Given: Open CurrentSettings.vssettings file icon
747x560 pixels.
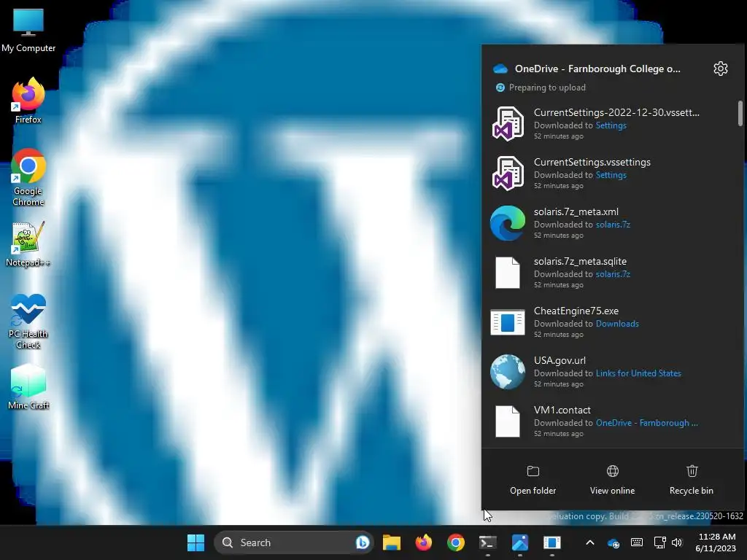Looking at the screenshot, I should tap(508, 174).
